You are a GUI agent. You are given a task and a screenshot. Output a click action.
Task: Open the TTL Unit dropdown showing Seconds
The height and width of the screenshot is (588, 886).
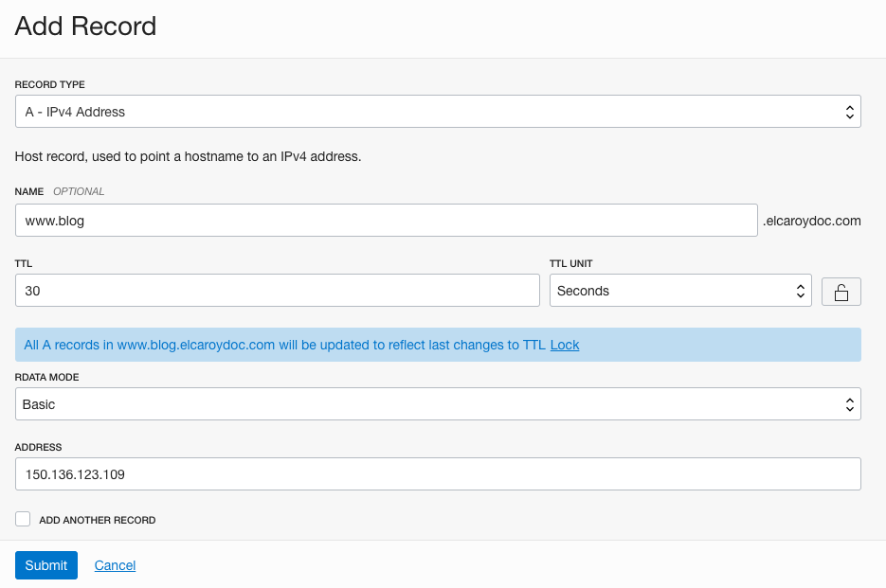click(x=680, y=291)
